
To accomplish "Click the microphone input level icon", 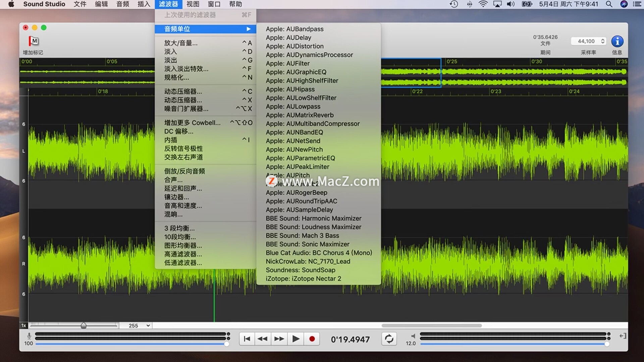I will tap(29, 336).
